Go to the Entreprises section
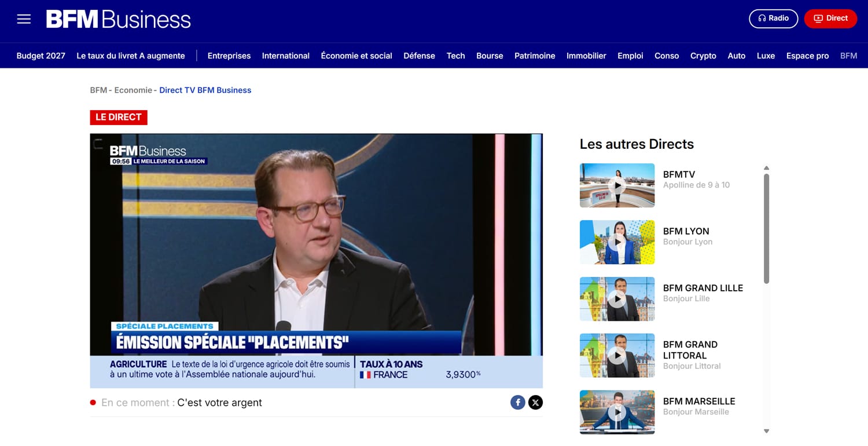 coord(229,56)
